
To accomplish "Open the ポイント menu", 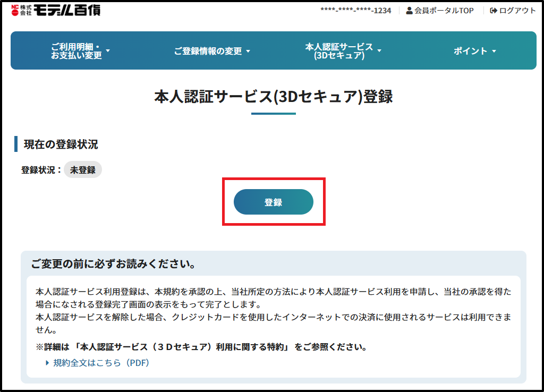I will tap(470, 51).
